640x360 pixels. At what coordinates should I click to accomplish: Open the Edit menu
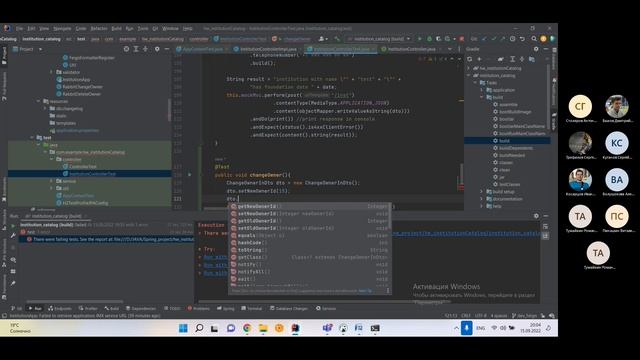point(31,29)
